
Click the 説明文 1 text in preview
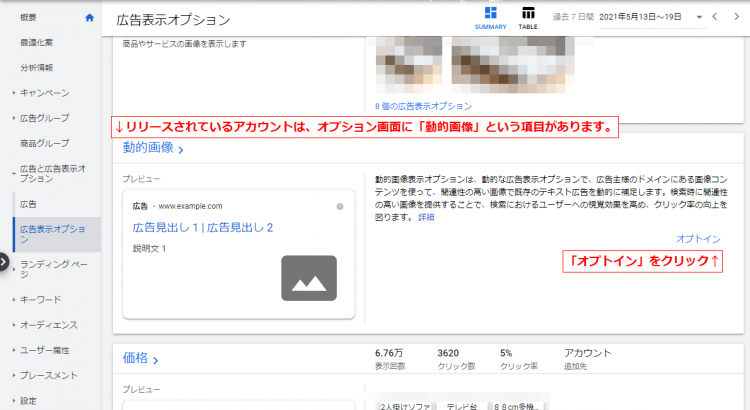point(149,249)
